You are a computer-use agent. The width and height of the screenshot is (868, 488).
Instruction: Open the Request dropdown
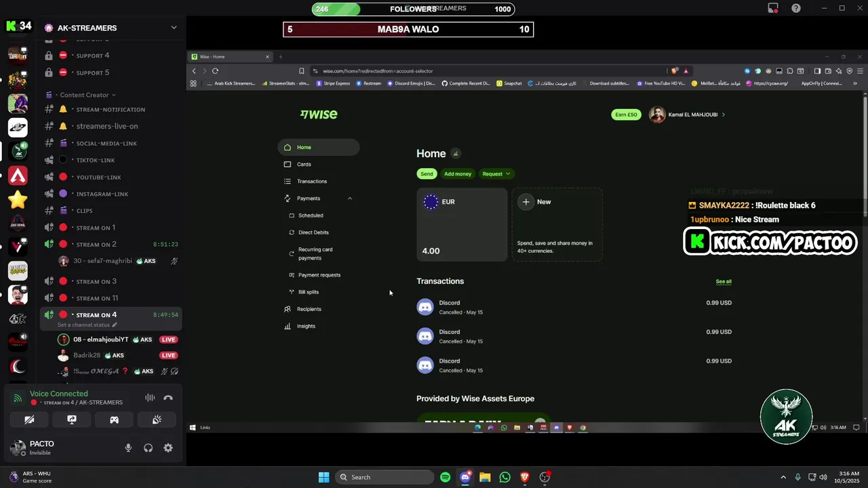[496, 174]
